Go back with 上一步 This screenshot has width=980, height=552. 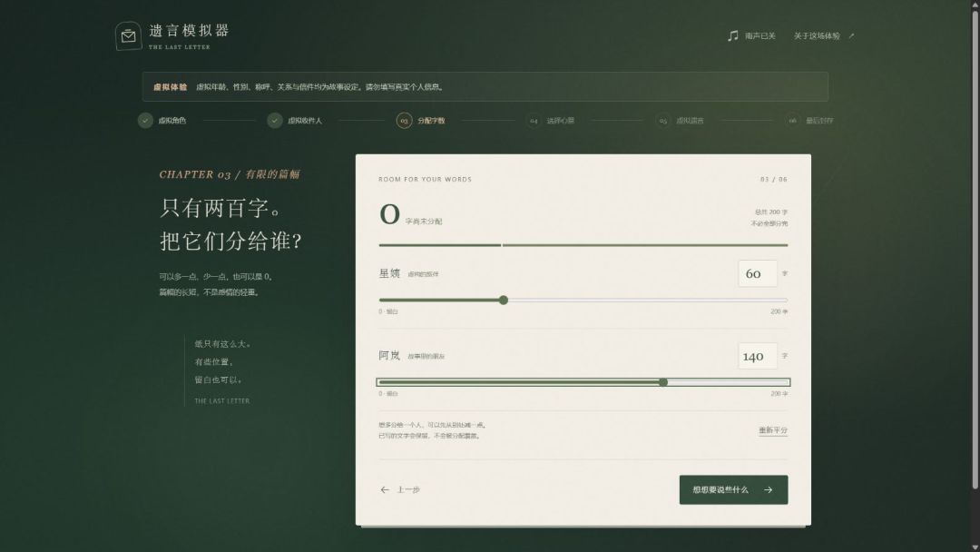click(x=400, y=489)
